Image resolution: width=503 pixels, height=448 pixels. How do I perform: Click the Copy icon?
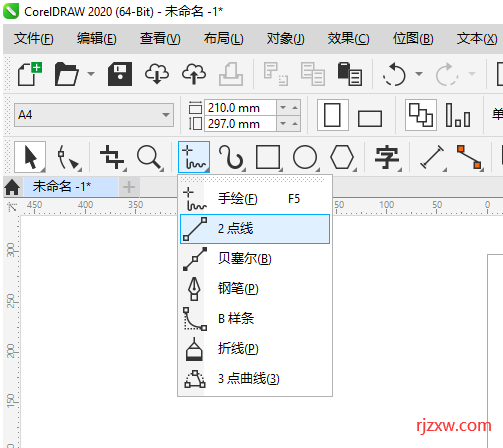tap(313, 74)
